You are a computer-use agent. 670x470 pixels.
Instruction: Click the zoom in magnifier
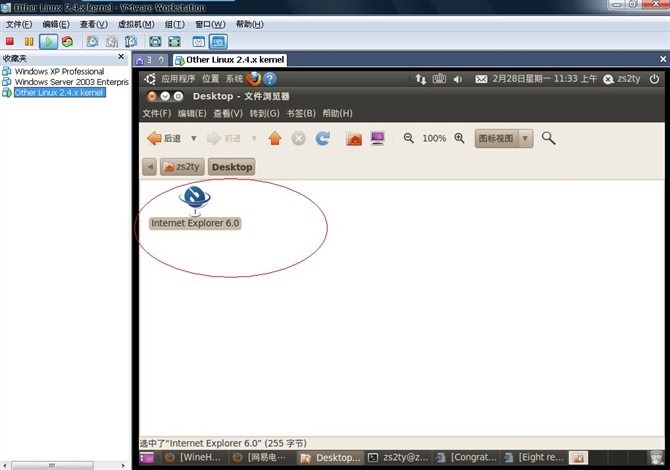(x=459, y=138)
